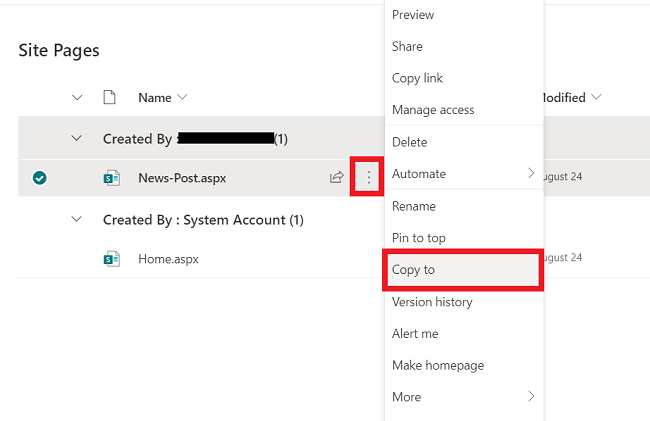Click the file type column header icon
Screen dimensions: 650x421
(x=111, y=98)
